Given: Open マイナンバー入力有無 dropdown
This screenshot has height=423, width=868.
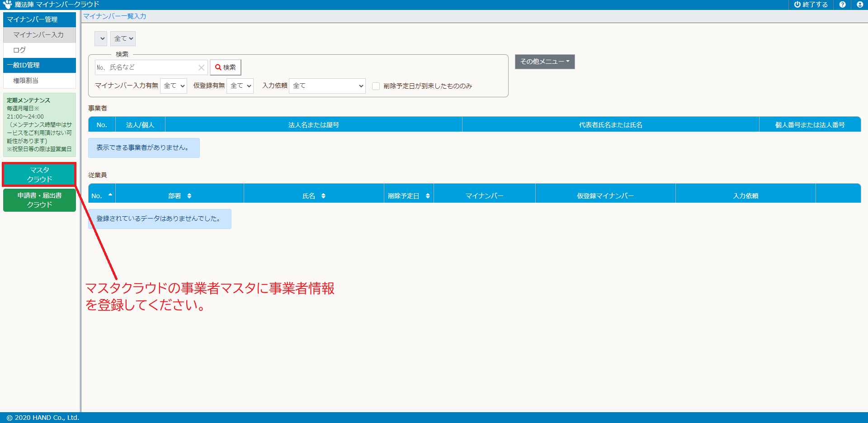Looking at the screenshot, I should click(x=174, y=86).
